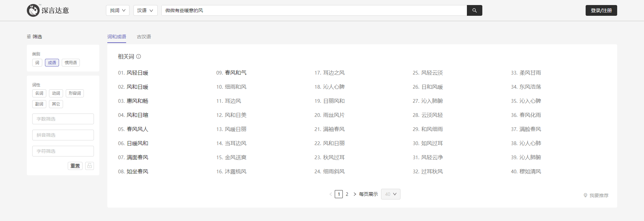Image resolution: width=644 pixels, height=221 pixels.
Task: Go to next results page arrow
Action: [355, 194]
